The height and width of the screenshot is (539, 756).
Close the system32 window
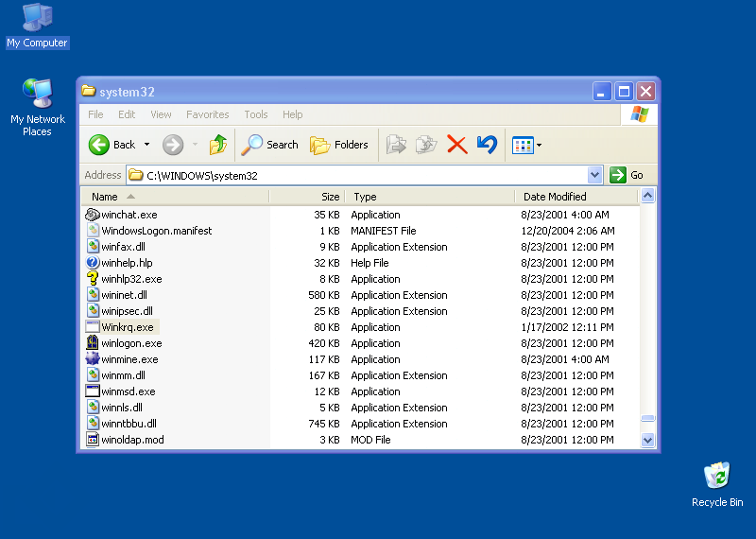(645, 91)
